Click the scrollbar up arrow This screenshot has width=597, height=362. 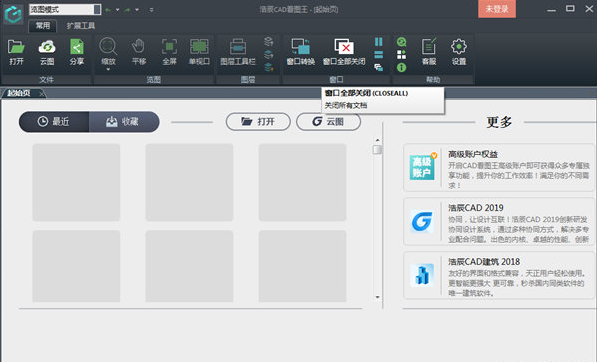point(377,140)
